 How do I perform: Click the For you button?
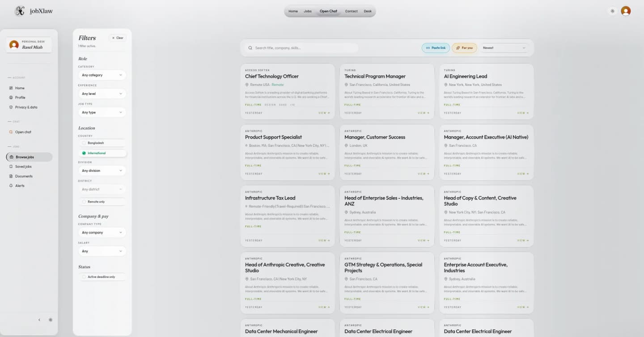pyautogui.click(x=464, y=48)
